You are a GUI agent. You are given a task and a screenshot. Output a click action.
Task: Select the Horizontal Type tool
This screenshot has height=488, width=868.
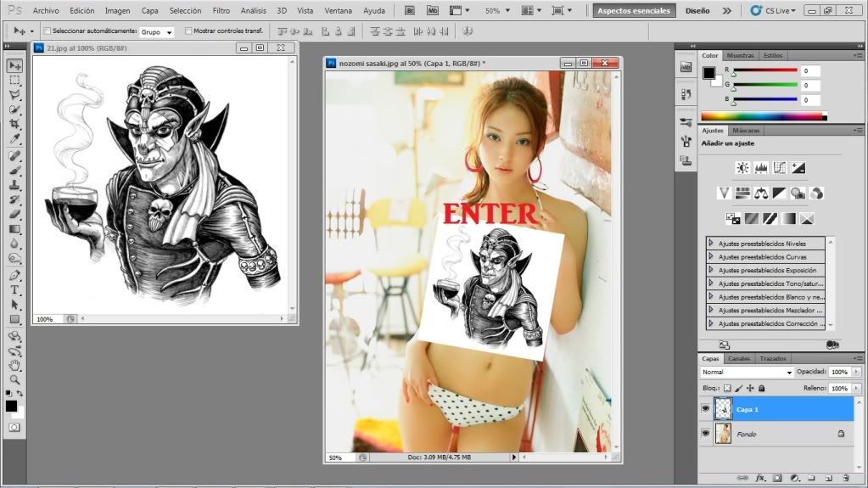click(x=14, y=289)
